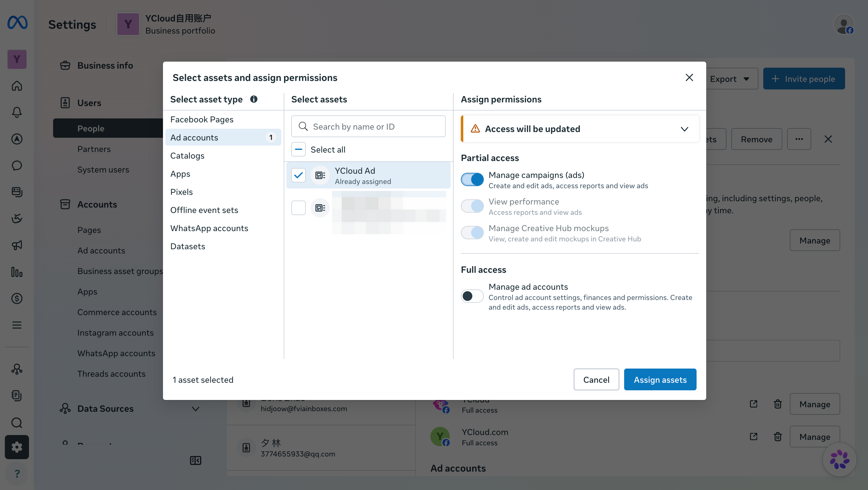Click the settings gear icon in rail
The width and height of the screenshot is (868, 490).
coord(17,447)
